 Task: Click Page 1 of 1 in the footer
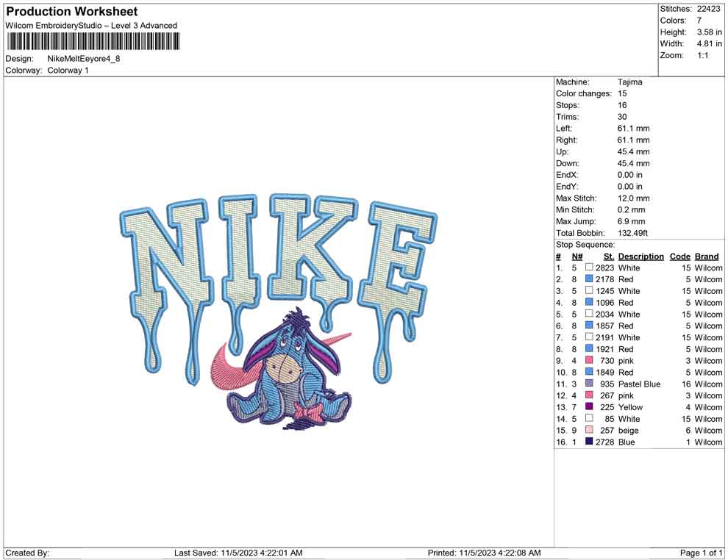click(x=701, y=553)
